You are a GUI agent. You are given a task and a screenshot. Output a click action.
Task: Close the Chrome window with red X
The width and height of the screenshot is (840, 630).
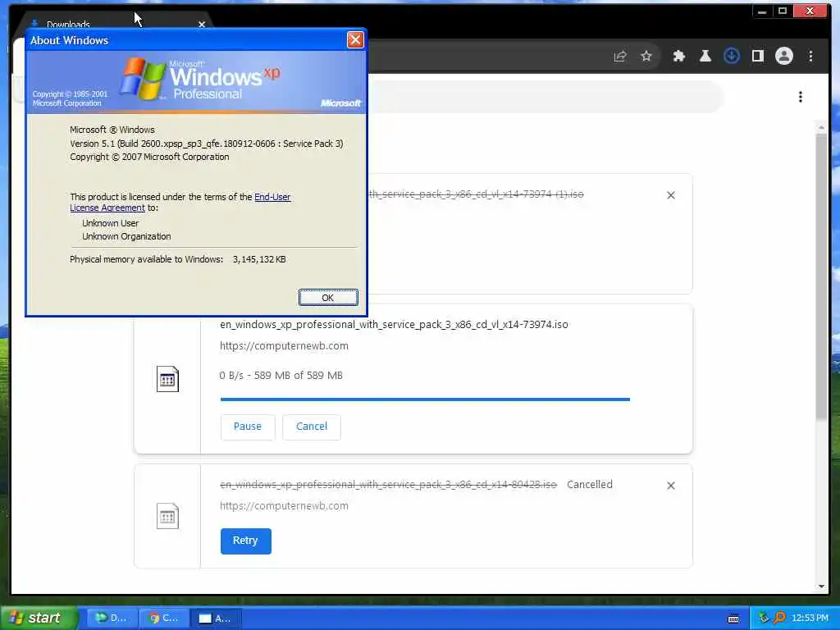(810, 11)
